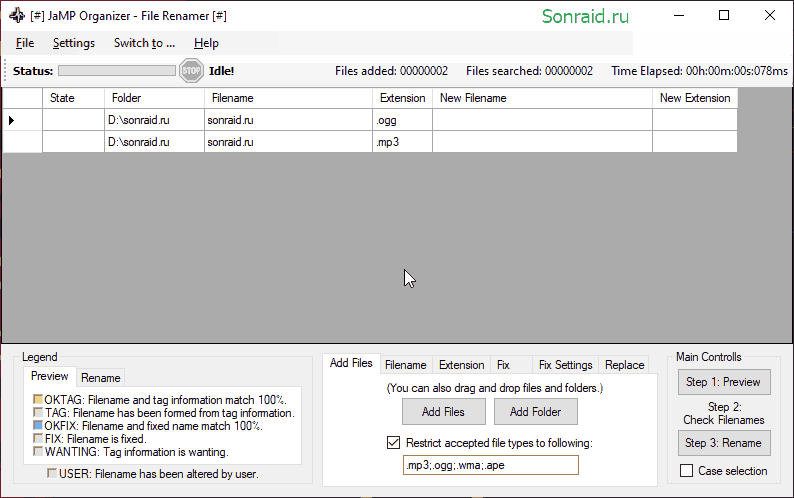Click the Add Files button
This screenshot has width=794, height=498.
click(x=444, y=412)
